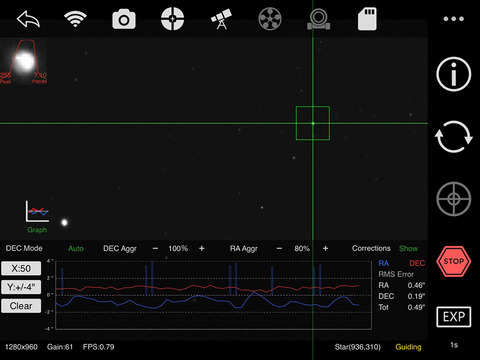Click the blue RA legend label
480x360 pixels.
pos(384,263)
